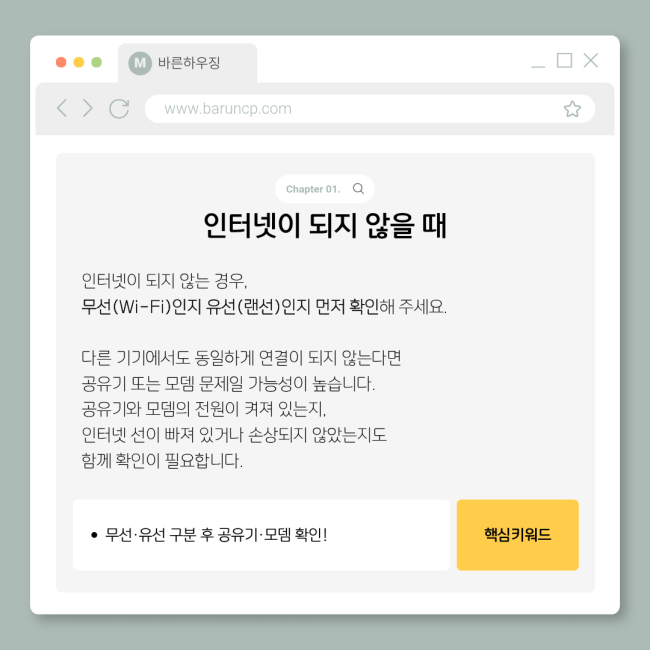
Task: Click the 공유기 또는 모뎀 문제일 paragraph line
Action: [228, 383]
